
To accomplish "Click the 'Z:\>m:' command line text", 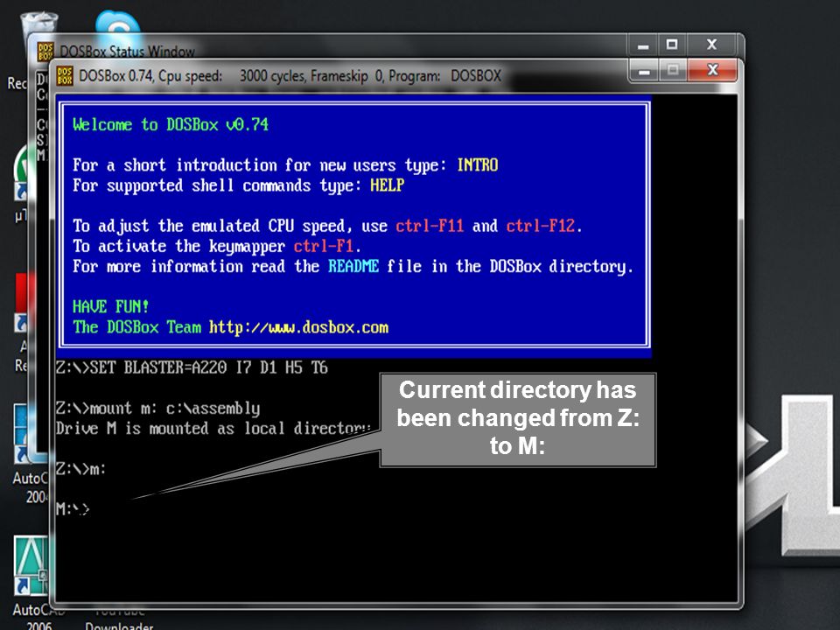I will coord(80,469).
